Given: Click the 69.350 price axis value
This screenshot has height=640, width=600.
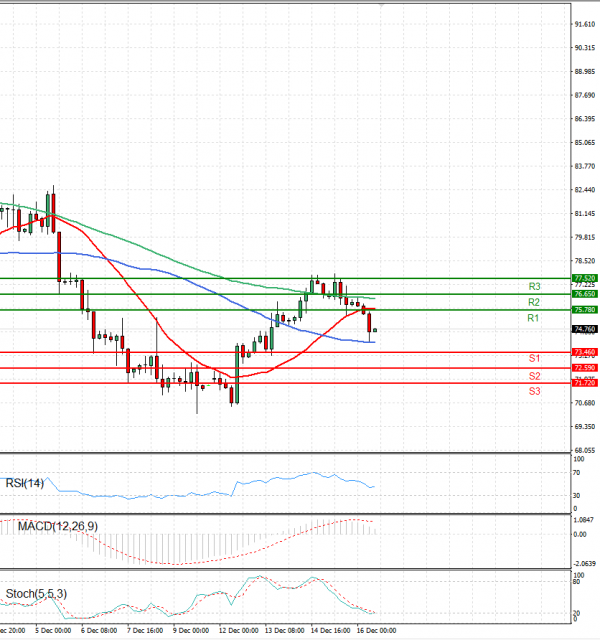Looking at the screenshot, I should [x=585, y=427].
